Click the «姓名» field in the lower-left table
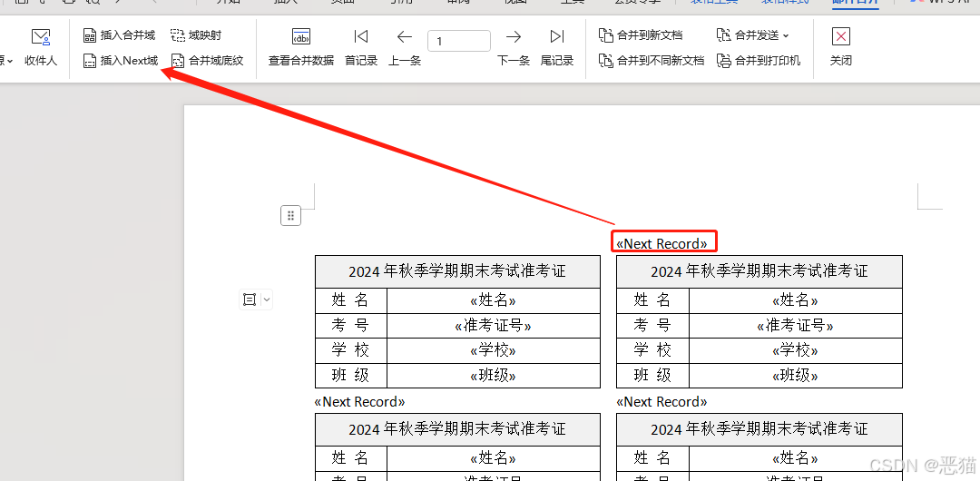Screen dimensions: 980x481 tap(493, 458)
